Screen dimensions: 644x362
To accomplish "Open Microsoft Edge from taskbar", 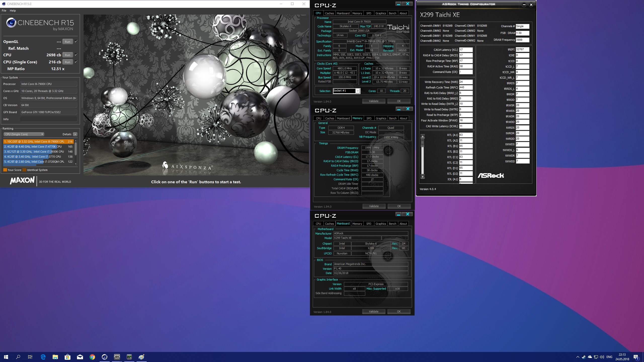I will coord(43,357).
